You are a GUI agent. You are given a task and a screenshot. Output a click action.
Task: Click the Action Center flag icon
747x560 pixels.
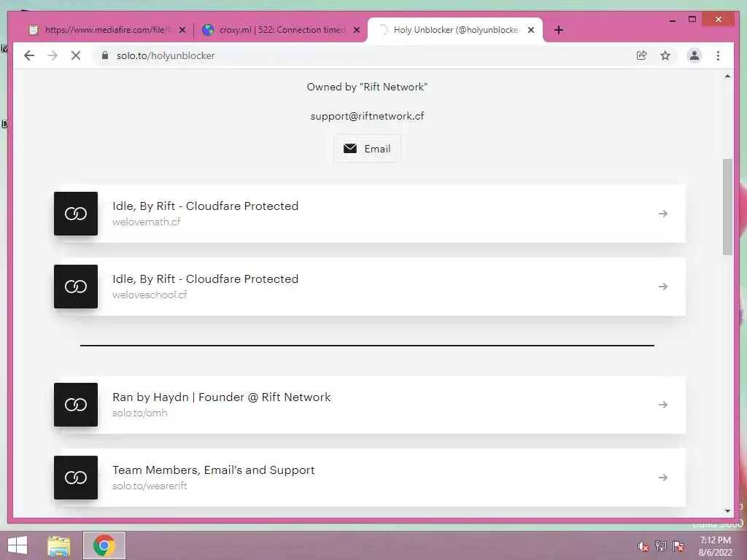pos(678,546)
